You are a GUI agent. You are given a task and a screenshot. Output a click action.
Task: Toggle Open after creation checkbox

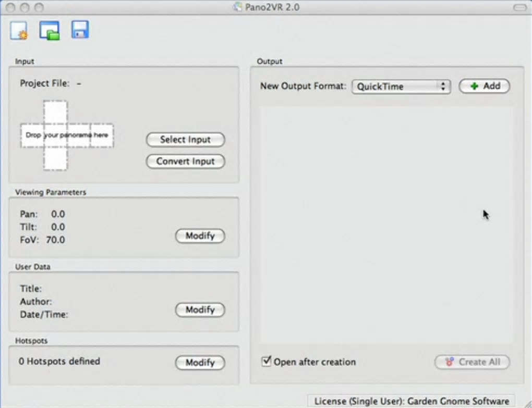(267, 361)
